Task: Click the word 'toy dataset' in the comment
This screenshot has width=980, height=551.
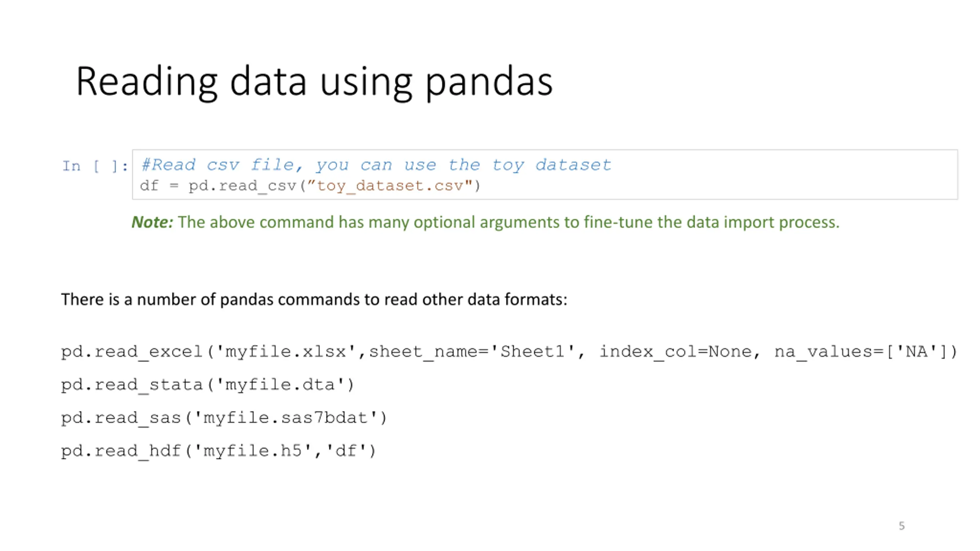Action: pyautogui.click(x=552, y=165)
